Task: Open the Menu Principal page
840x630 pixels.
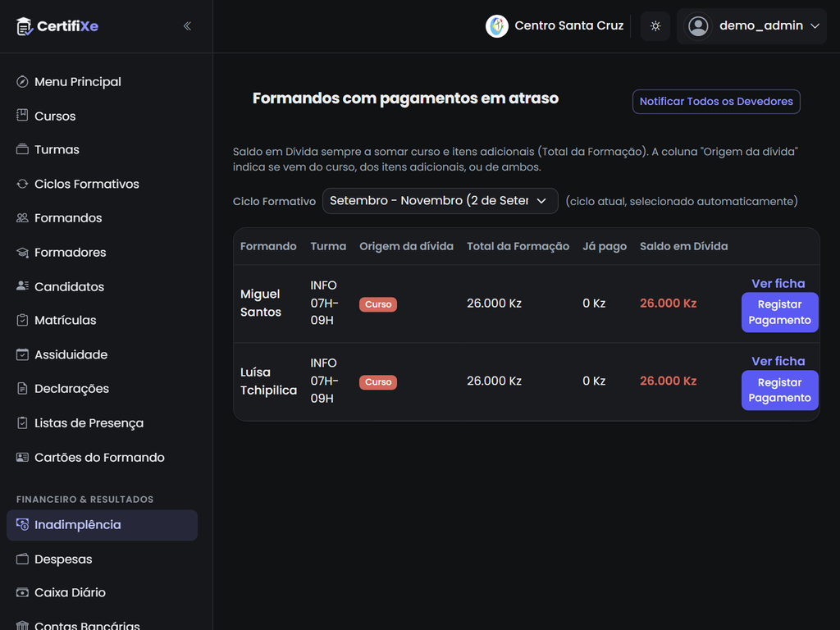Action: 102,81
